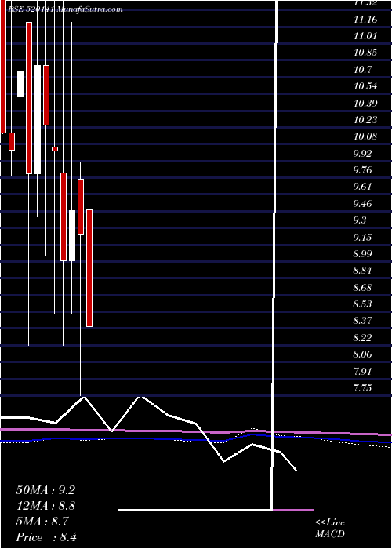The width and height of the screenshot is (392, 549).
Task: Pick the 8.22 price level label
Action: tap(362, 338)
